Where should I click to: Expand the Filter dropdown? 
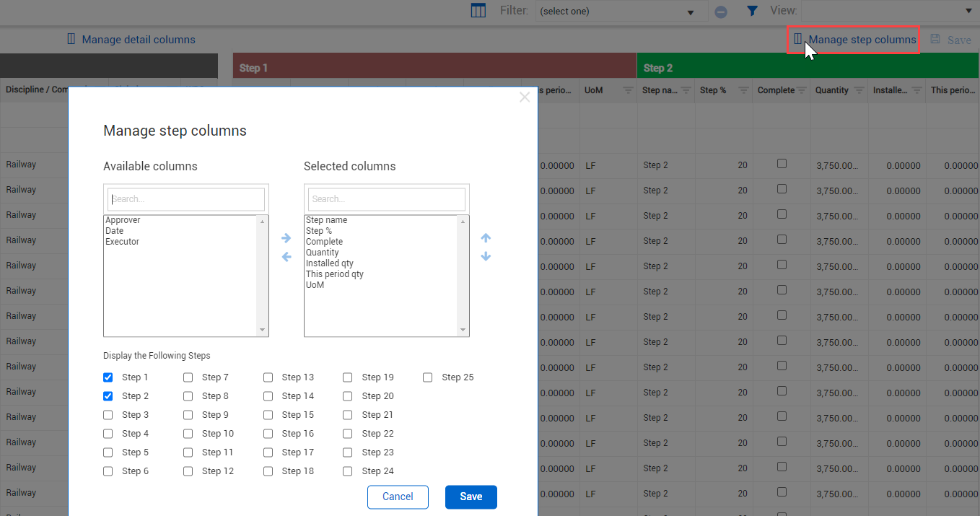[690, 12]
